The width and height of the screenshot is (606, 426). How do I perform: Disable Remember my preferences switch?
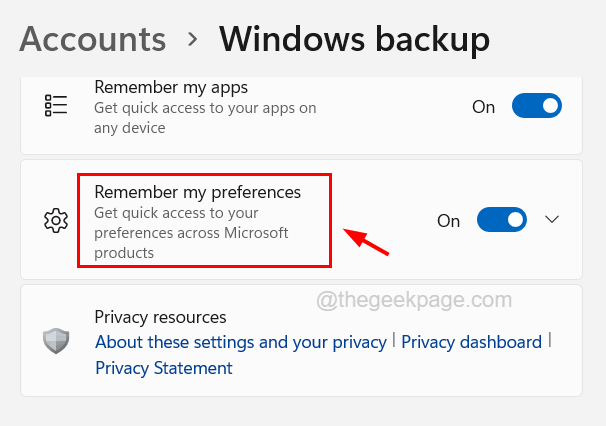point(502,220)
